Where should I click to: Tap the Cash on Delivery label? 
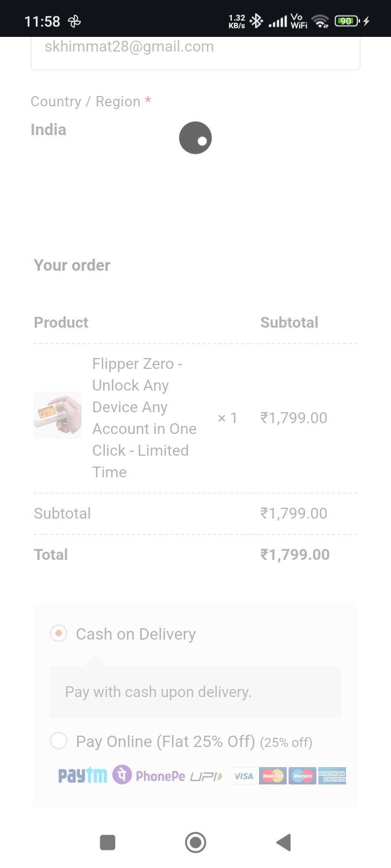point(136,634)
